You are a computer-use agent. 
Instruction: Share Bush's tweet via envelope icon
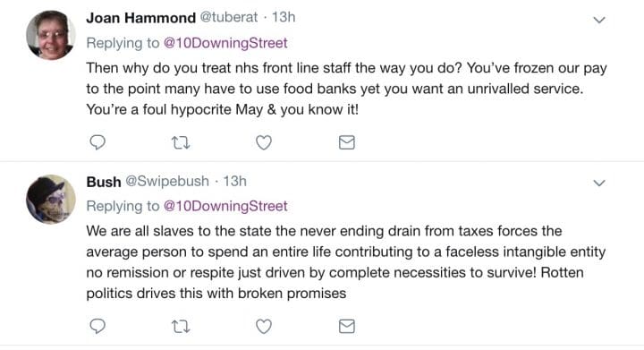click(347, 326)
